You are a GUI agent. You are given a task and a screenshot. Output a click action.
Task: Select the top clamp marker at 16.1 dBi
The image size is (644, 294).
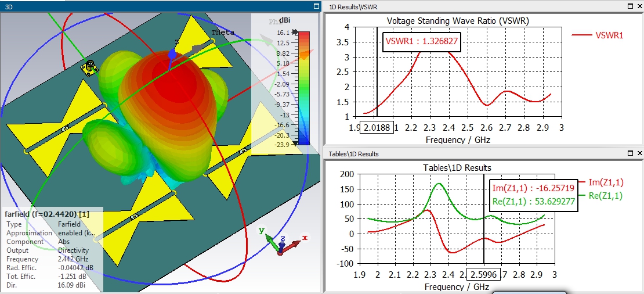(295, 31)
